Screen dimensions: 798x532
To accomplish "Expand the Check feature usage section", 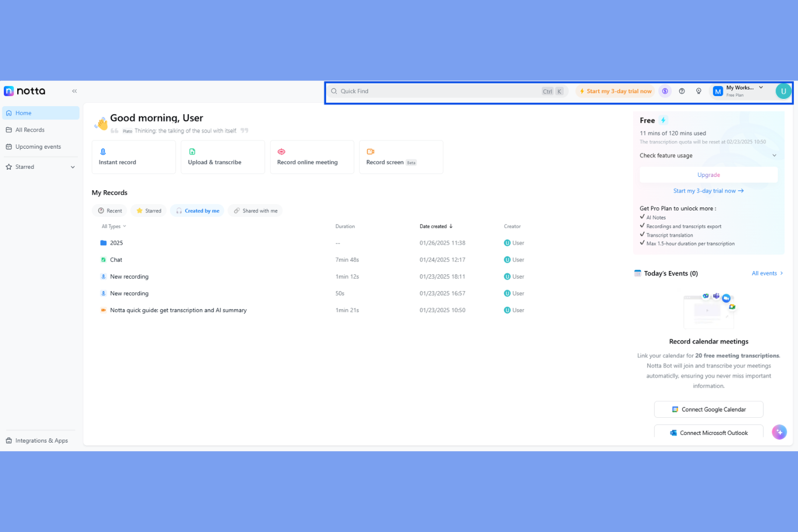I will pos(708,155).
